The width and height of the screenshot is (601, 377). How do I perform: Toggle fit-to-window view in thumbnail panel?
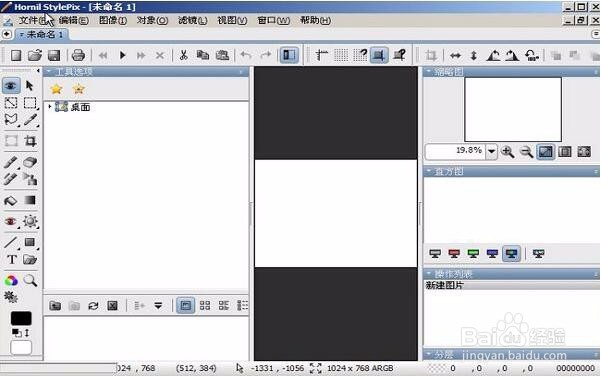pos(546,152)
